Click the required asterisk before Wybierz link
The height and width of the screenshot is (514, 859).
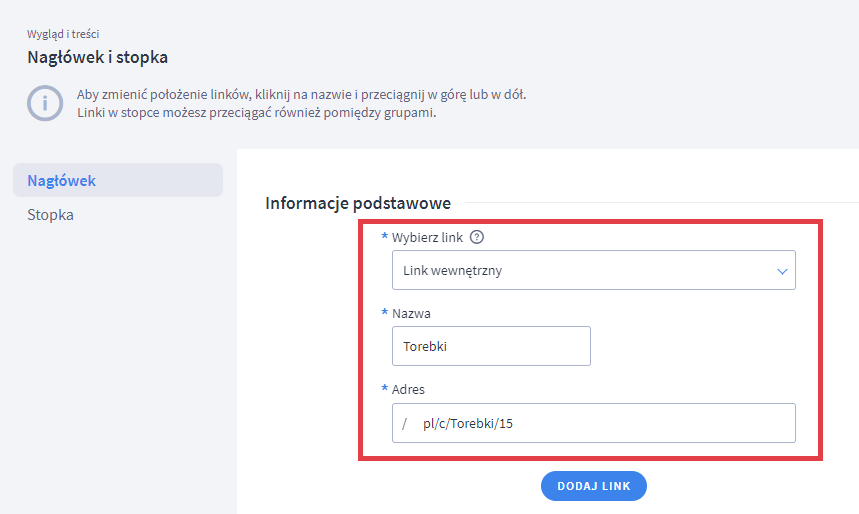pyautogui.click(x=385, y=237)
